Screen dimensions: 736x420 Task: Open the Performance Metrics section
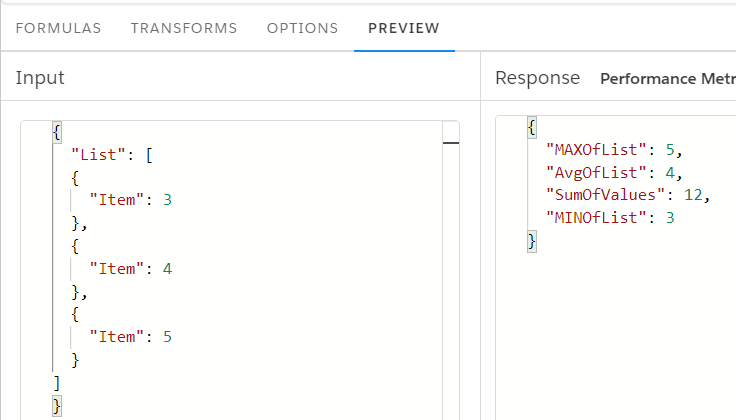(x=668, y=78)
